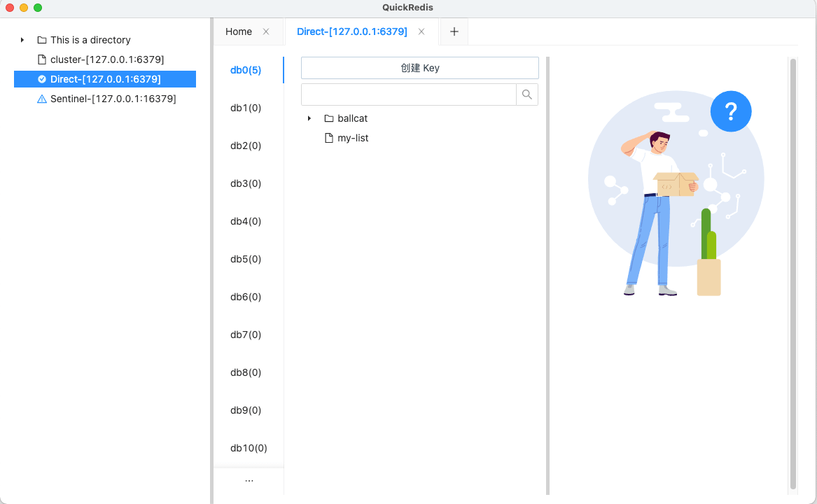The image size is (817, 504).
Task: Expand the ballcat key folder
Action: pos(309,118)
